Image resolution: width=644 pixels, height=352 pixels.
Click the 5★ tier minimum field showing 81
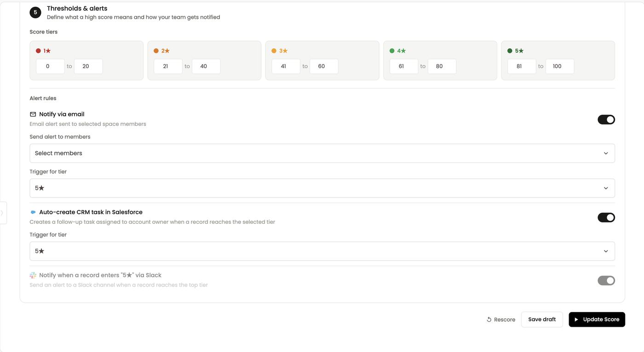point(522,66)
